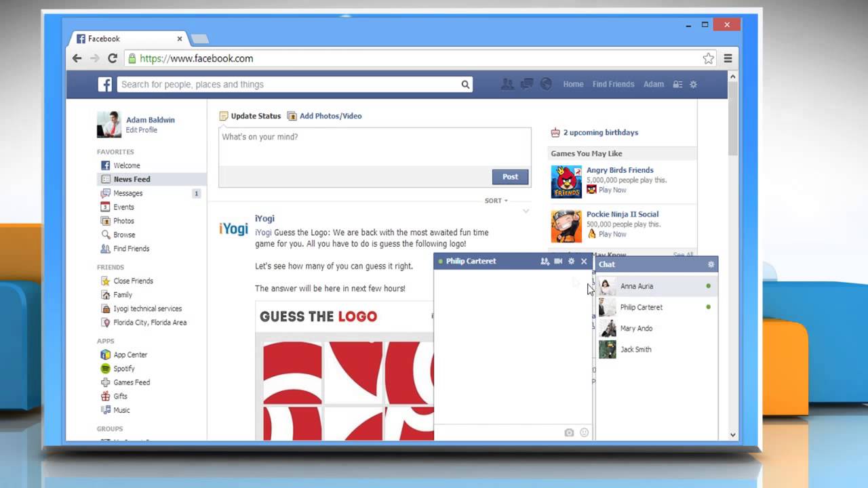
Task: Add friends to the Philip Carteret chat
Action: pos(545,261)
